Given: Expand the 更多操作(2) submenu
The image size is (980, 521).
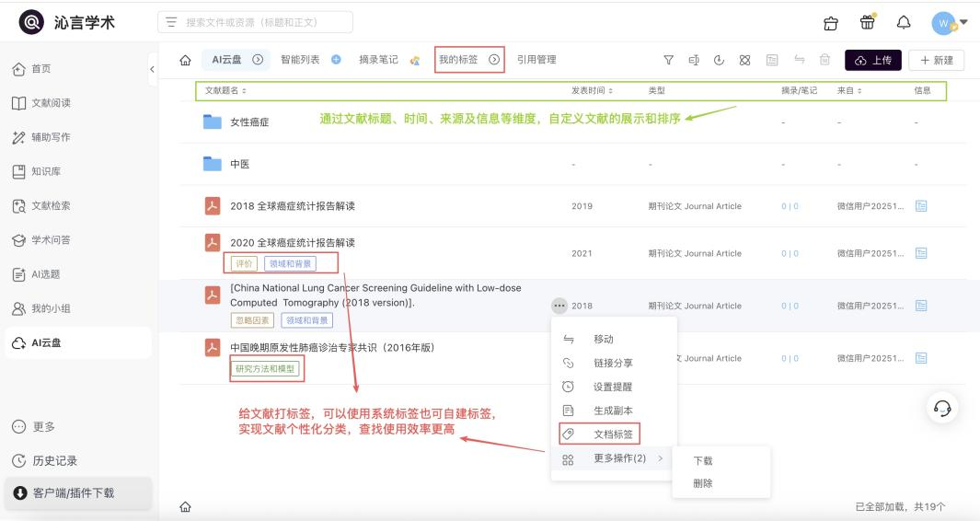Looking at the screenshot, I should (613, 458).
